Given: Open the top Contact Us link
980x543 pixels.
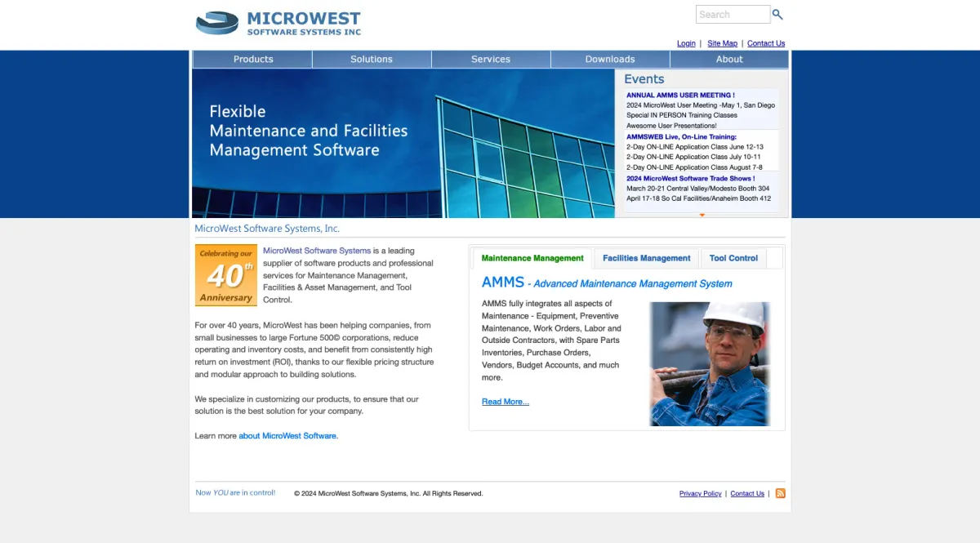Looking at the screenshot, I should [766, 43].
